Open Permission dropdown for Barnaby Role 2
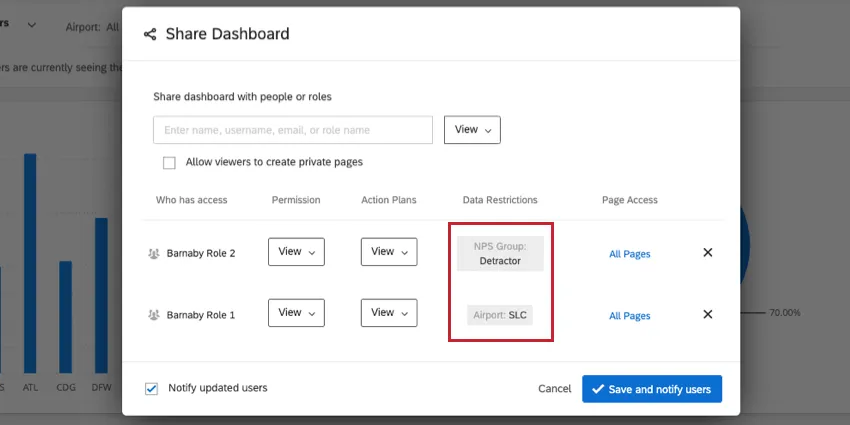This screenshot has height=425, width=850. click(296, 252)
